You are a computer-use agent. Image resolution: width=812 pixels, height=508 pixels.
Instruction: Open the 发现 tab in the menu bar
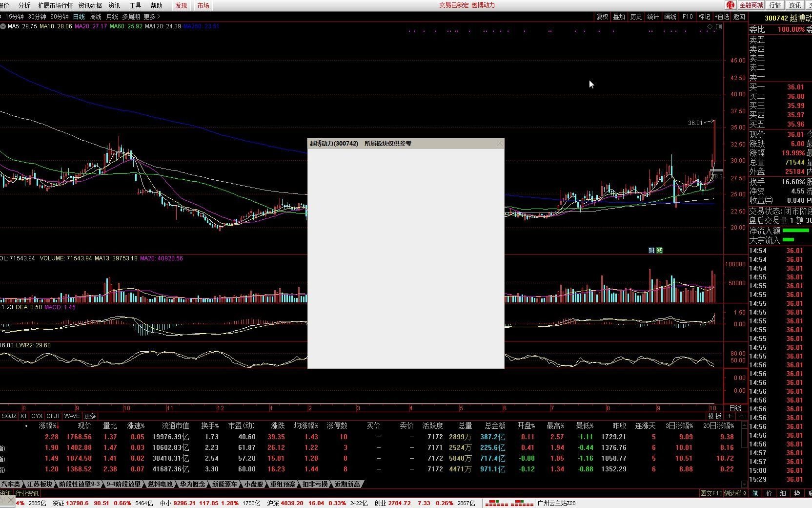click(x=181, y=5)
